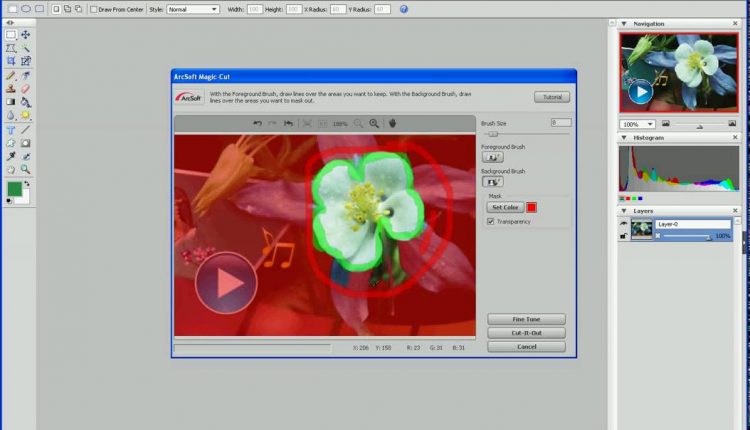Select the eyedropper tool
This screenshot has width=750, height=430.
point(11,156)
